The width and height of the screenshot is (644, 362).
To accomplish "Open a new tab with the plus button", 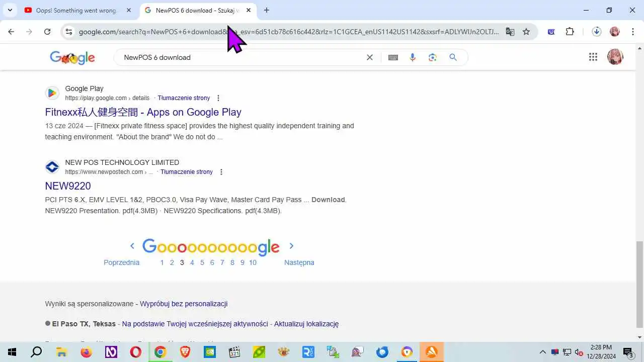I will point(267,10).
